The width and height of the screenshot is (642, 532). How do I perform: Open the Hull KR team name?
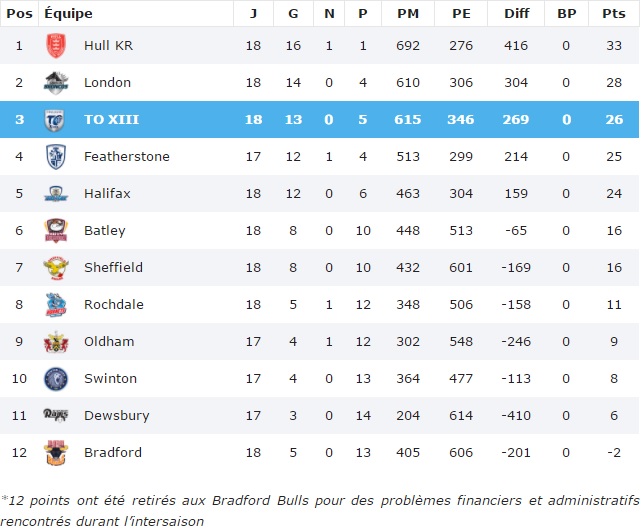pos(110,46)
